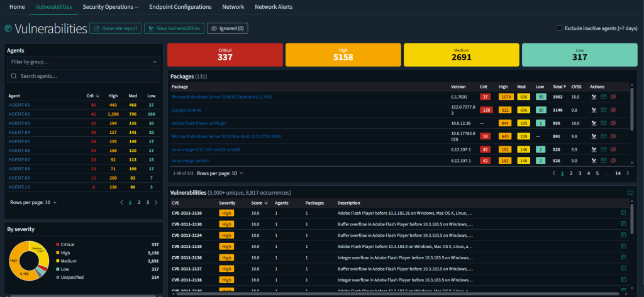Filter by the yellow Medium 2691 tile
Screen dimensions: 644x297
461,55
